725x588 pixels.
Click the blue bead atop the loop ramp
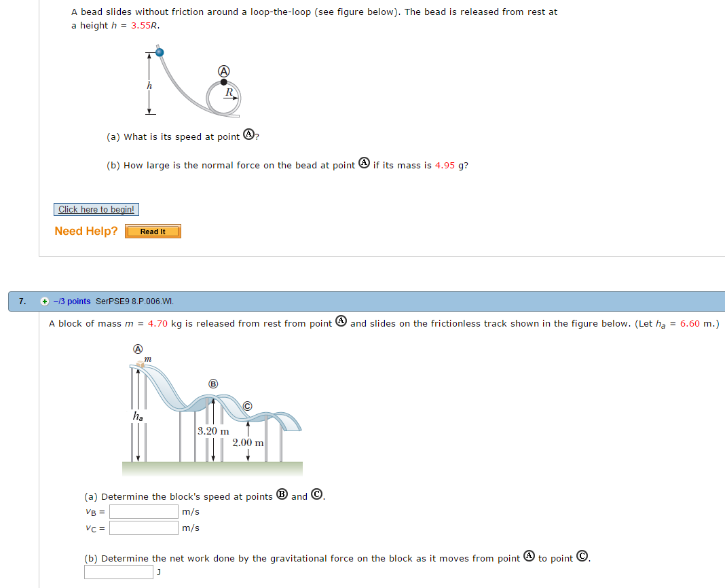160,52
